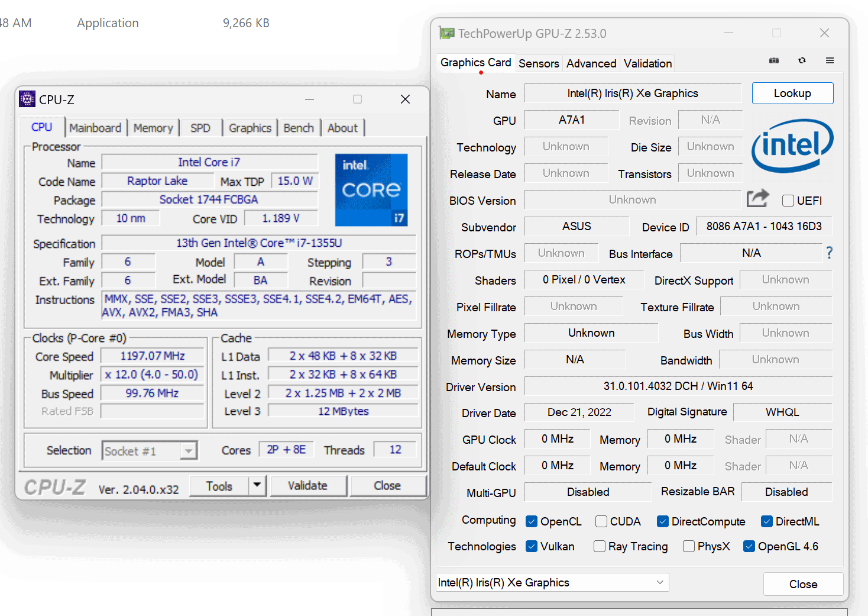Toggle the PhysX checkbox
Viewport: 868px width, 616px height.
[689, 546]
